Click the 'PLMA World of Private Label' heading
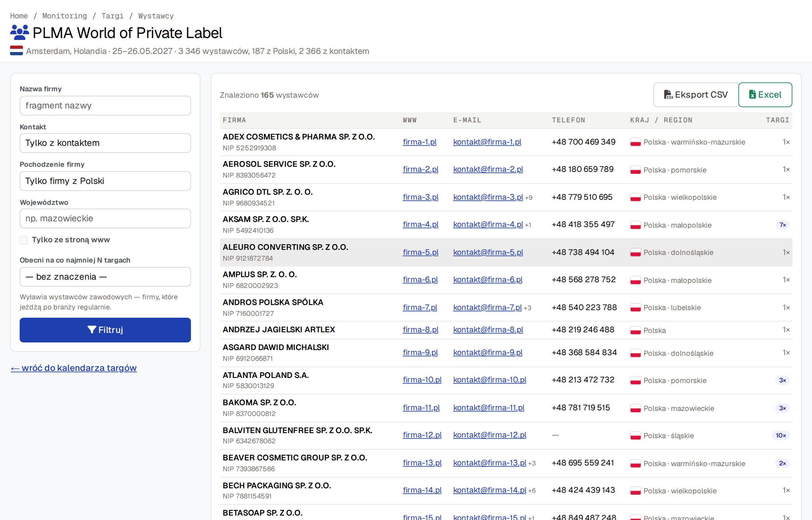 point(127,33)
